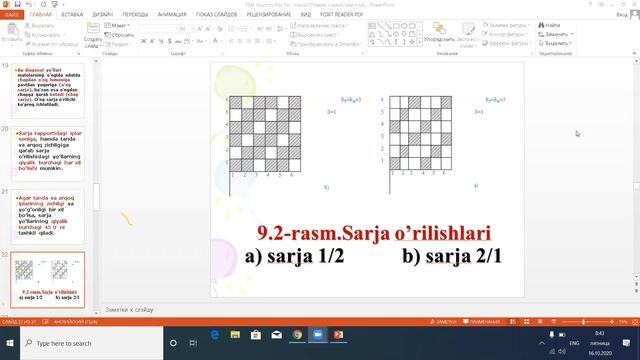The height and width of the screenshot is (360, 640).
Task: Clear all formatting eraser icon
Action: click(220, 29)
